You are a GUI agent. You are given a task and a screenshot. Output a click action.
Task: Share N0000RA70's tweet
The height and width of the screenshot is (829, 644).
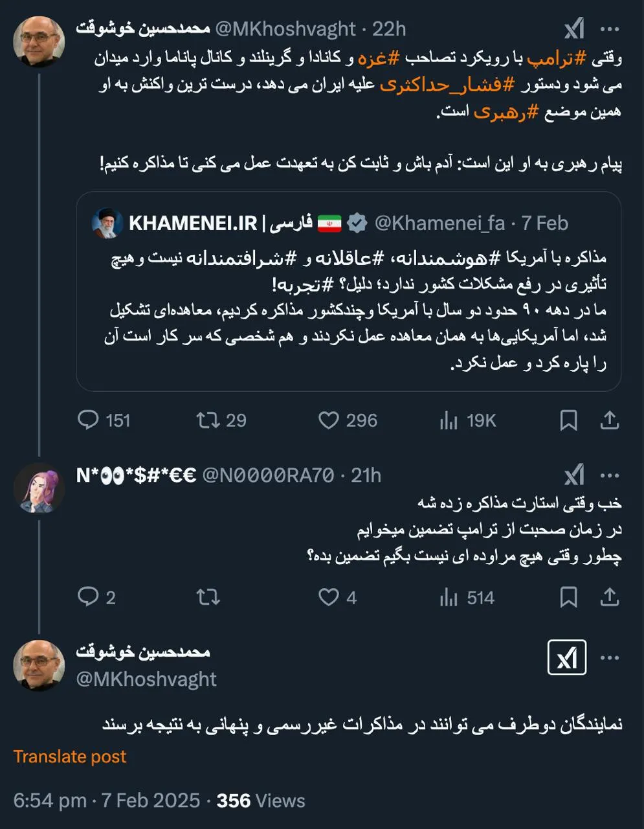tap(609, 597)
